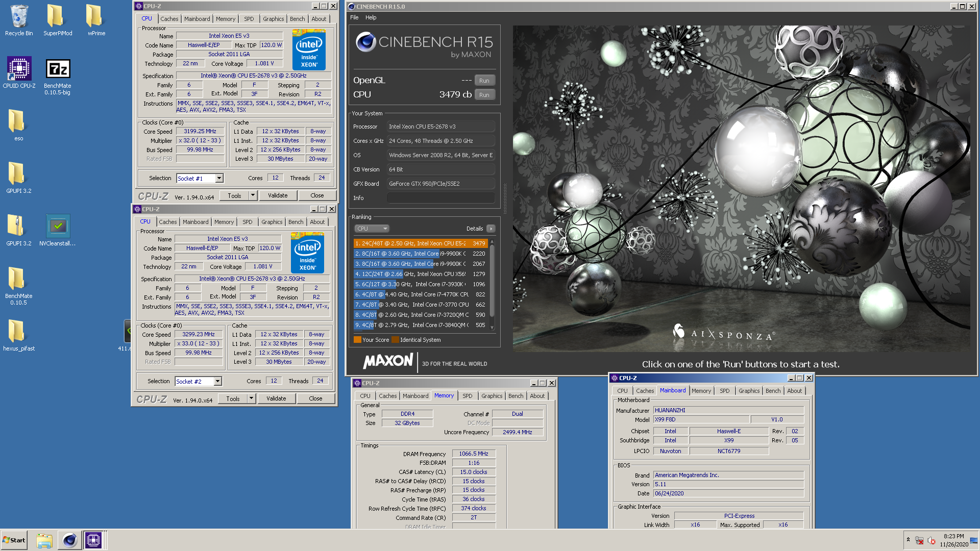Click the Info input field in Your System
The height and width of the screenshot is (551, 980).
coord(440,198)
